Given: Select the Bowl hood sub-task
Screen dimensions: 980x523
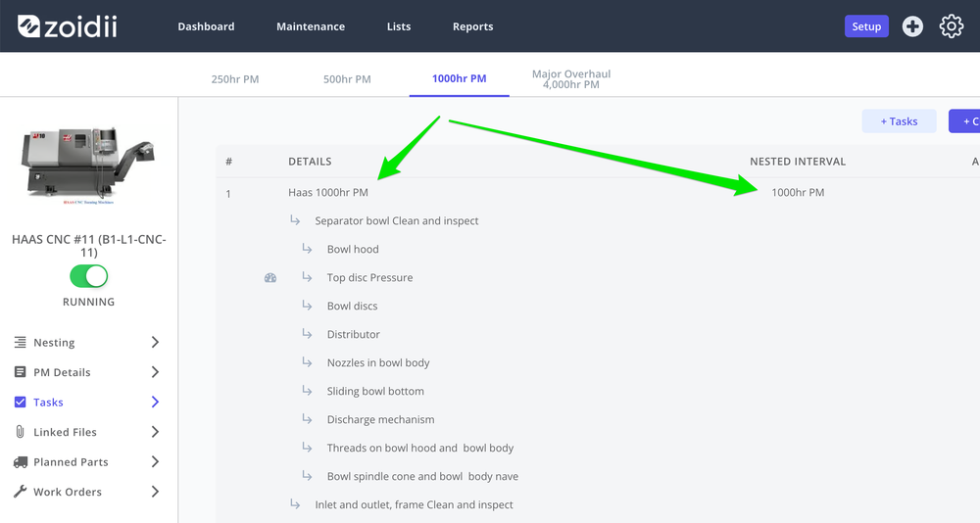Looking at the screenshot, I should tap(353, 249).
